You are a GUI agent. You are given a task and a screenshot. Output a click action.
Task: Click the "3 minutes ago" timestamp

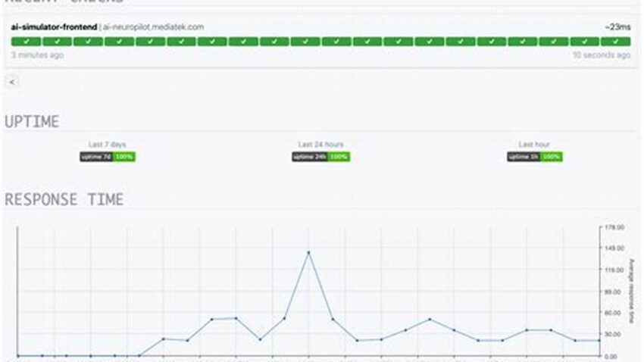37,55
